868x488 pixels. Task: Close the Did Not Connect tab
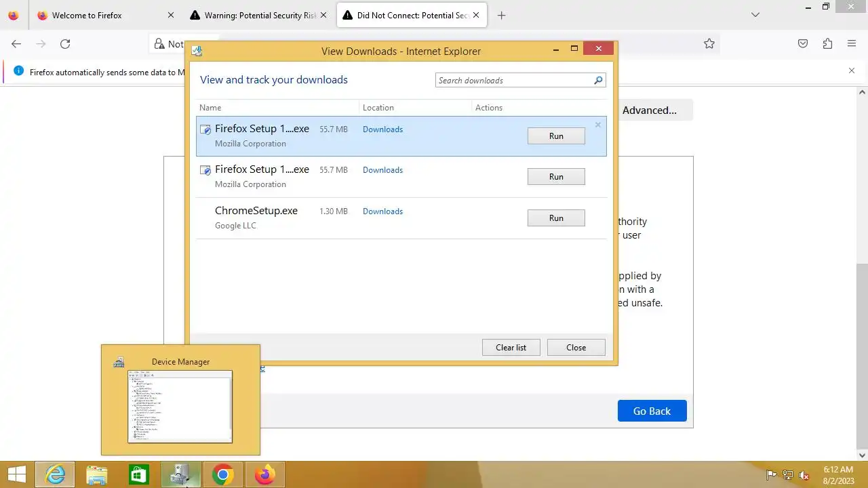coord(475,15)
